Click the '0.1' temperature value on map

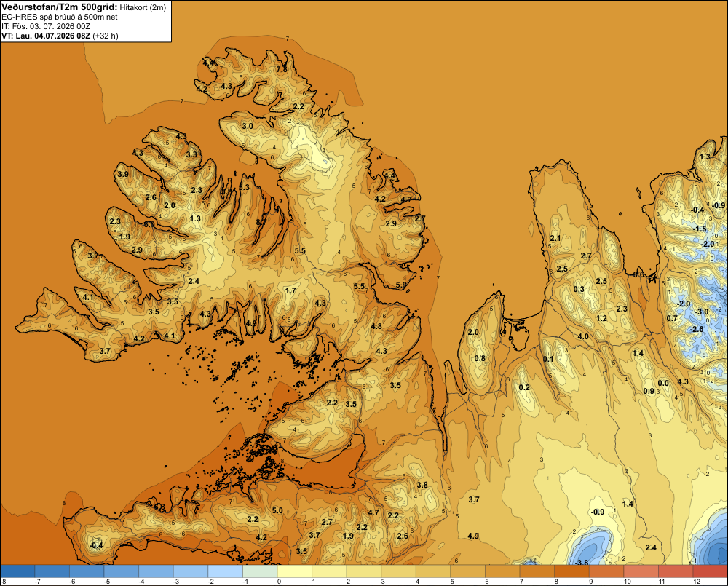pos(548,359)
